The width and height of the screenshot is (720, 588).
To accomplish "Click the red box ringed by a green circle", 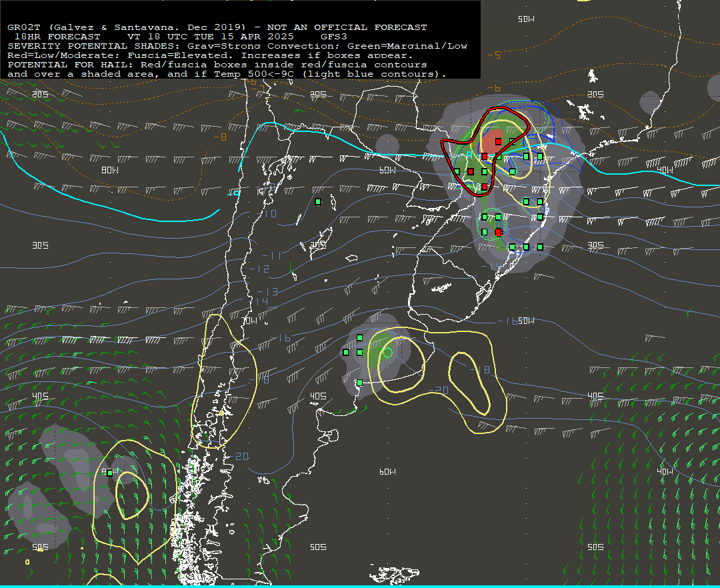I will tap(499, 233).
